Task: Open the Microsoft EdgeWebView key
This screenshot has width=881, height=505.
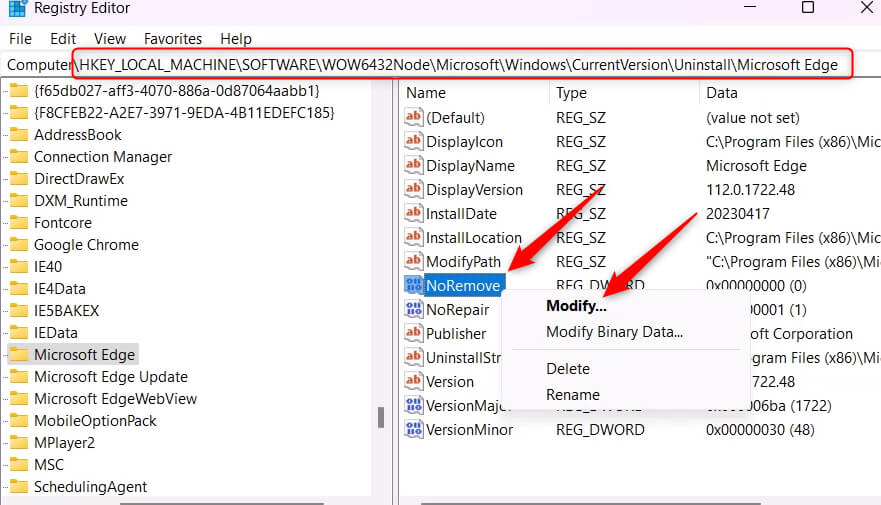Action: [x=115, y=399]
